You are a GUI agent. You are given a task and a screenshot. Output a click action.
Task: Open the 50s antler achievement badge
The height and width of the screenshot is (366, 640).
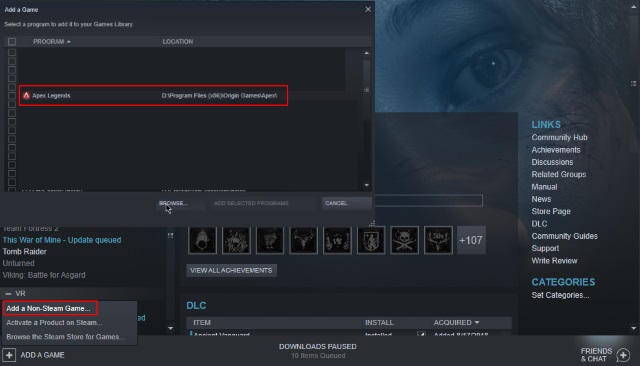point(438,240)
